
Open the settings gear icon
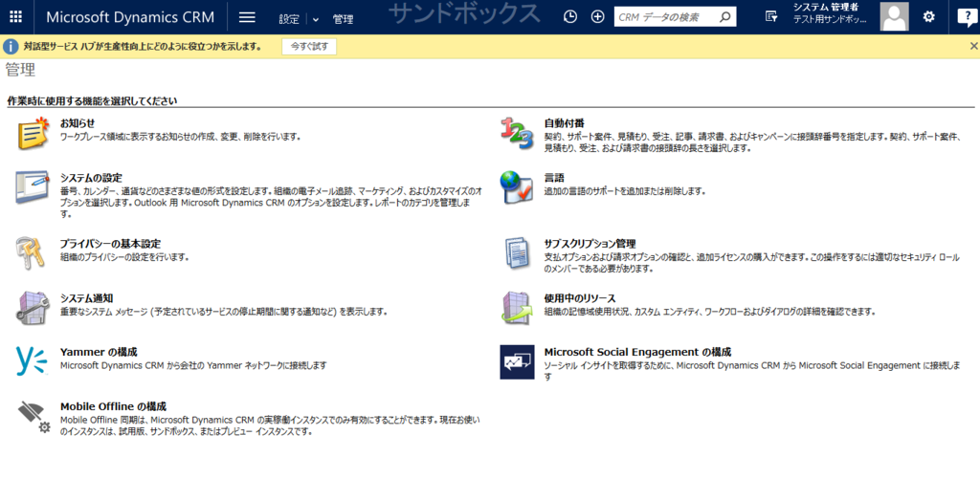tap(928, 17)
